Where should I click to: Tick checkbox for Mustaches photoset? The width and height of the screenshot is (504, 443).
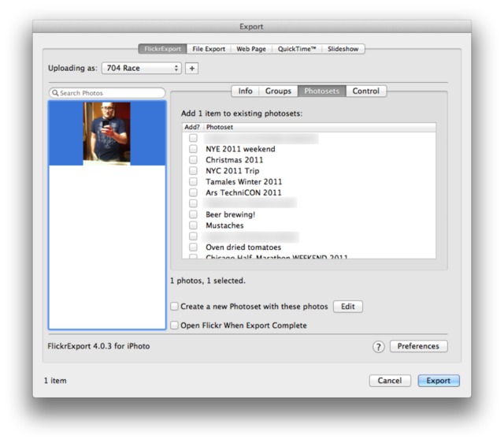coord(193,225)
